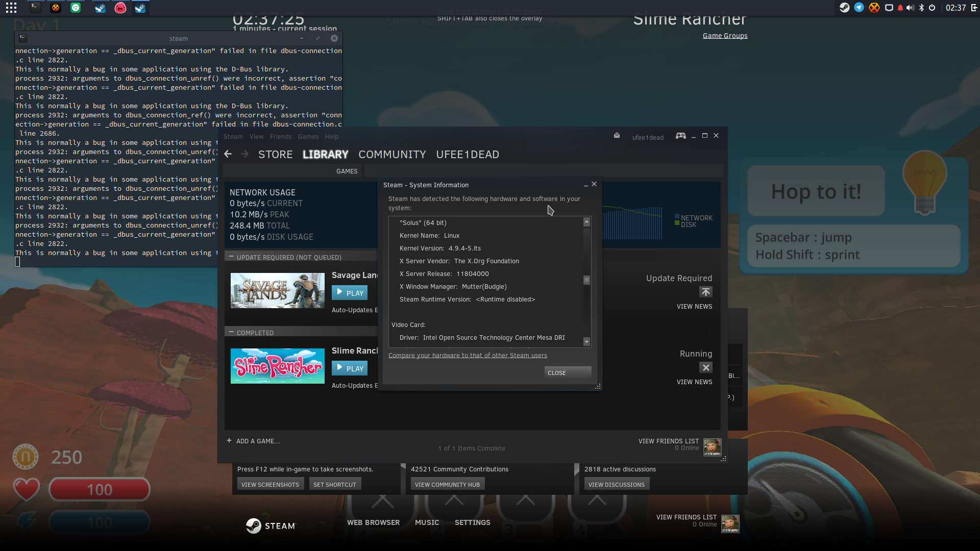Open the Friends menu
This screenshot has height=551, width=980.
click(x=281, y=137)
